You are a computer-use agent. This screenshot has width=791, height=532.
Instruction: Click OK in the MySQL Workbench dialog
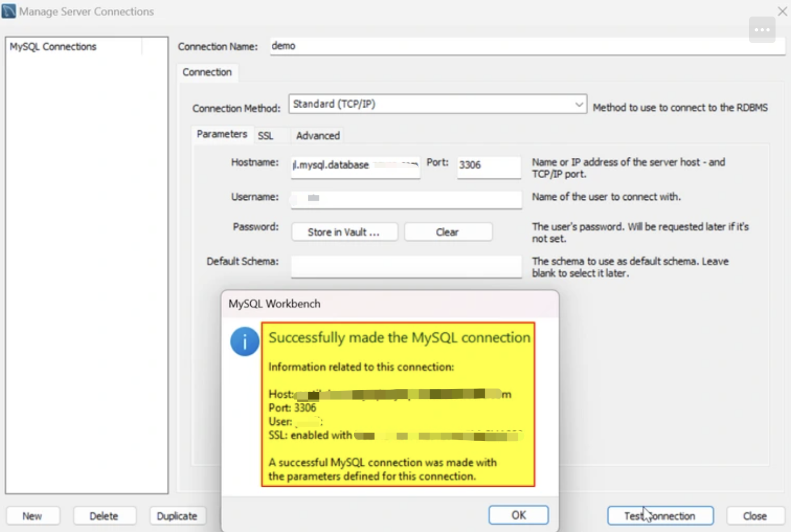518,515
